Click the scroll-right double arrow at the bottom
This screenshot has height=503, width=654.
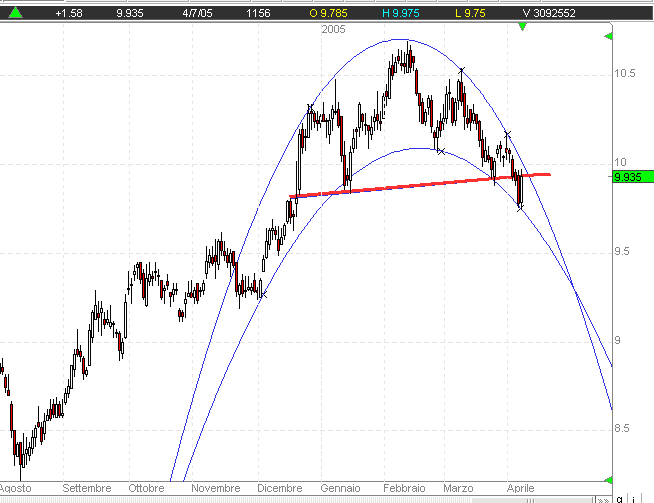coord(603,498)
